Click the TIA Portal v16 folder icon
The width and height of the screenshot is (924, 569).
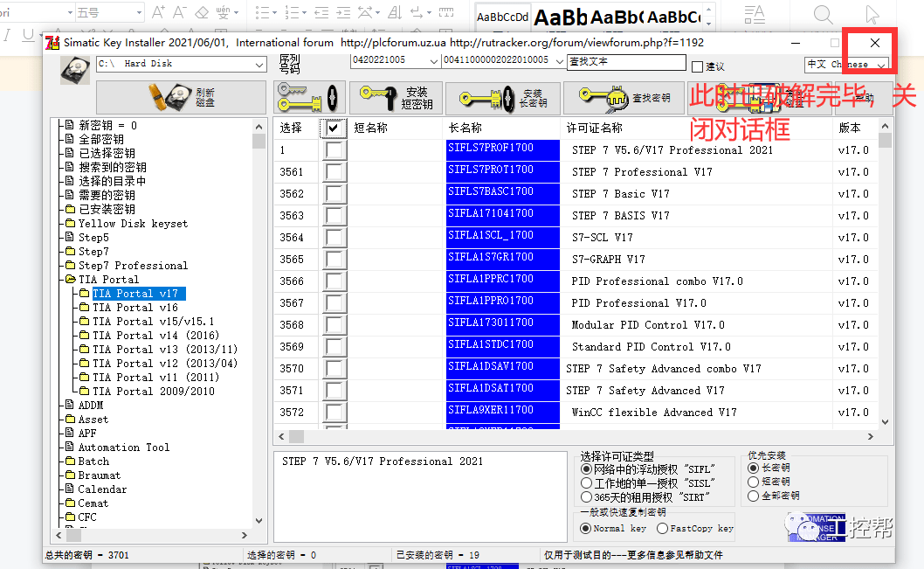84,307
